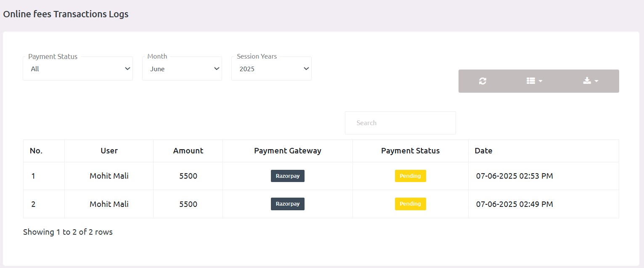This screenshot has width=644, height=268.
Task: Click the Payment Status column header
Action: click(x=411, y=151)
